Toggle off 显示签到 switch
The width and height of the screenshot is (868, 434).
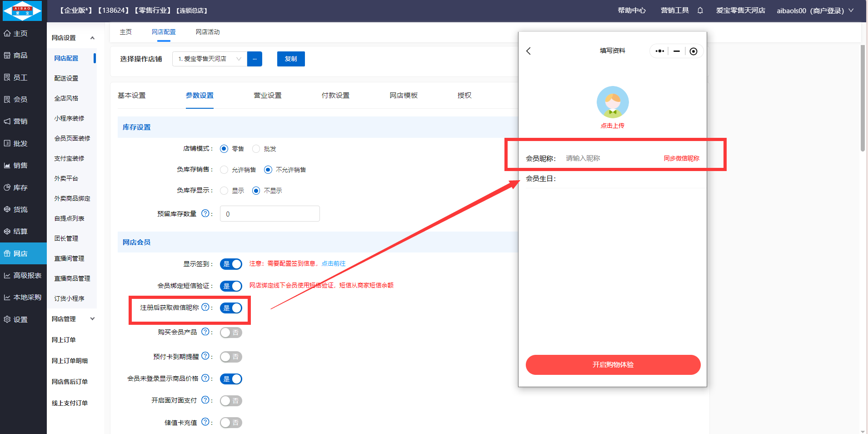click(x=231, y=264)
